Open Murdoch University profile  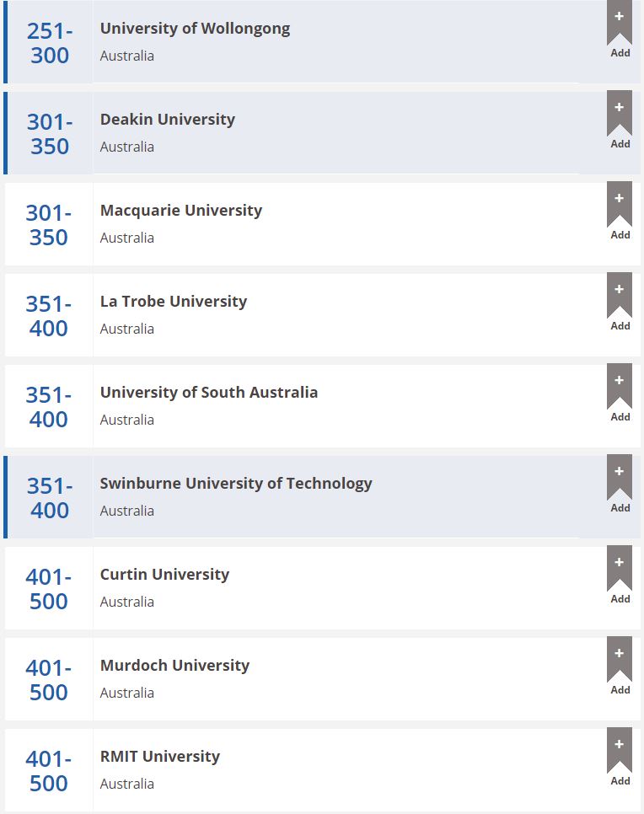click(x=174, y=665)
